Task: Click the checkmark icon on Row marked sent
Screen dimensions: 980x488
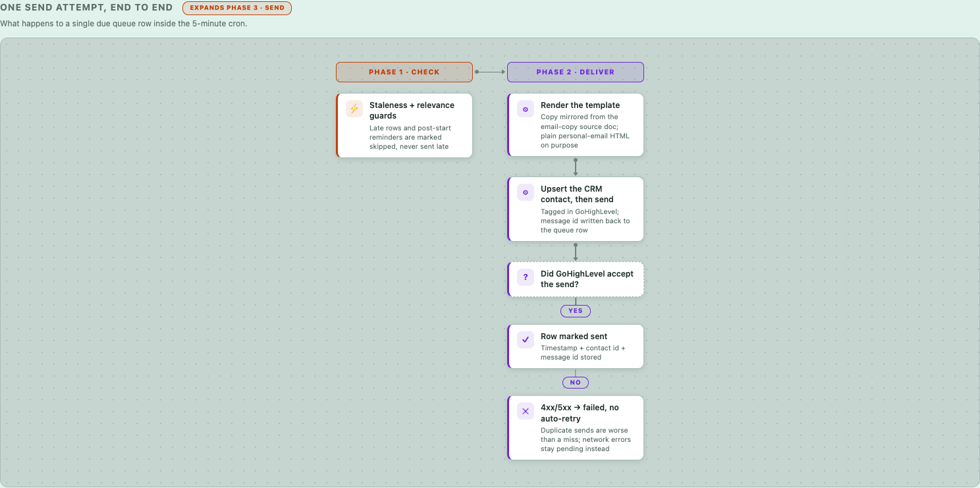Action: (x=526, y=340)
